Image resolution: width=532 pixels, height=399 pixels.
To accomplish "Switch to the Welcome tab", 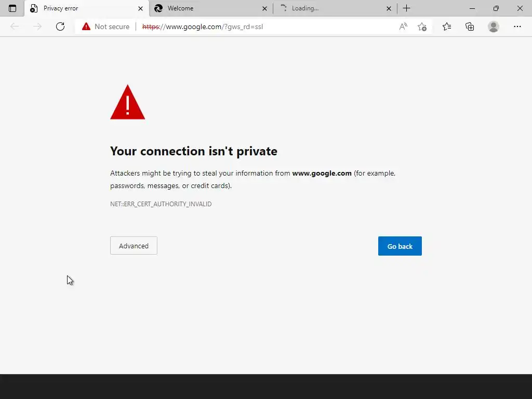I will pos(208,8).
